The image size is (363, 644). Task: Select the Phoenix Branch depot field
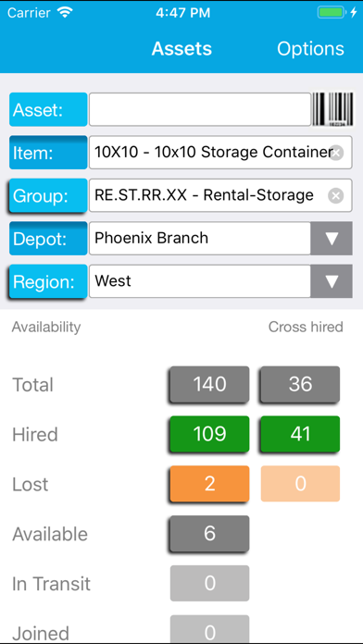200,238
